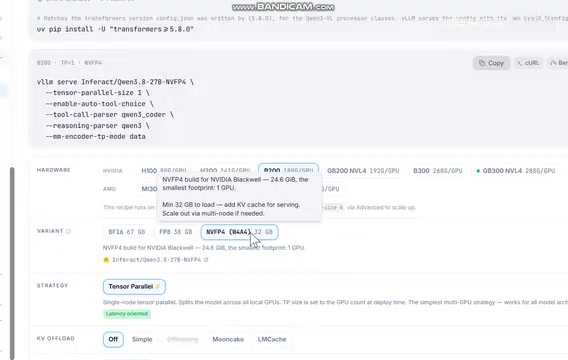This screenshot has width=568, height=360.
Task: Select the H200 141G/GPU hardware option
Action: (225, 171)
